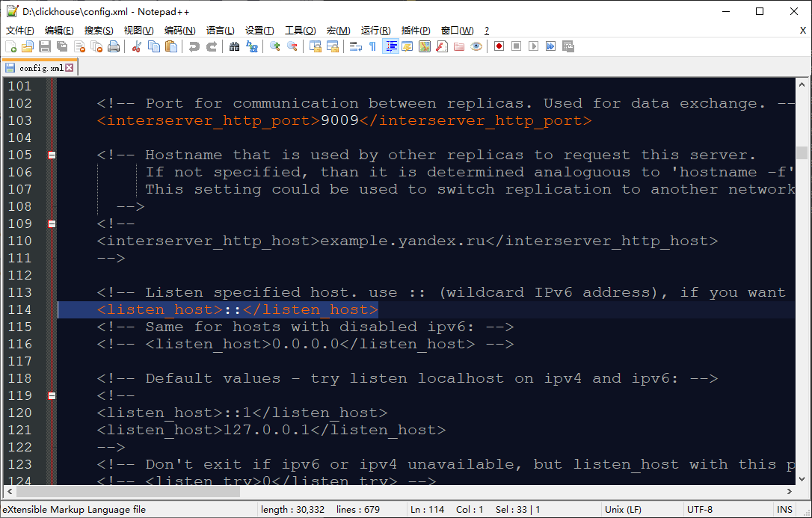Zoom out using magnifier minus icon
Screen dimensions: 812x518
[292, 46]
